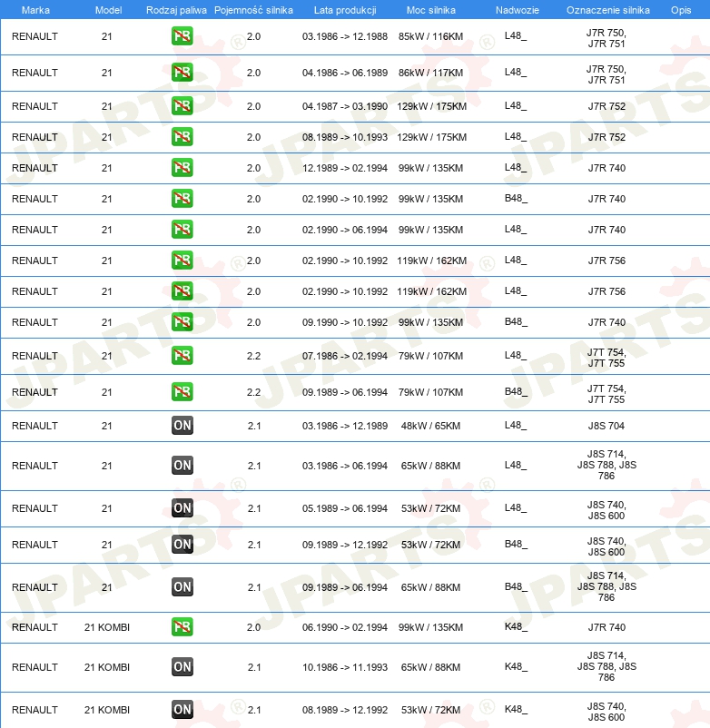Select the date cell 07.1986 -> 02.1994

(x=345, y=356)
